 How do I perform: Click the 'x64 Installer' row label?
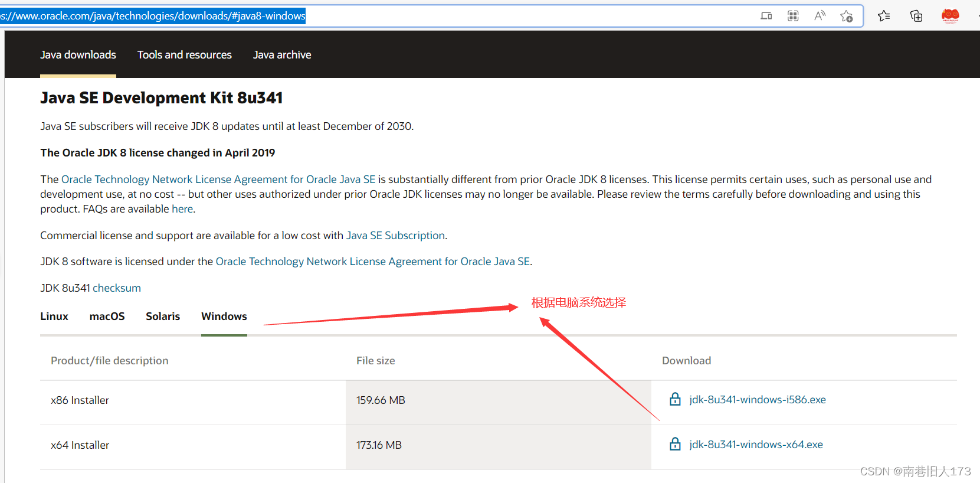tap(80, 445)
